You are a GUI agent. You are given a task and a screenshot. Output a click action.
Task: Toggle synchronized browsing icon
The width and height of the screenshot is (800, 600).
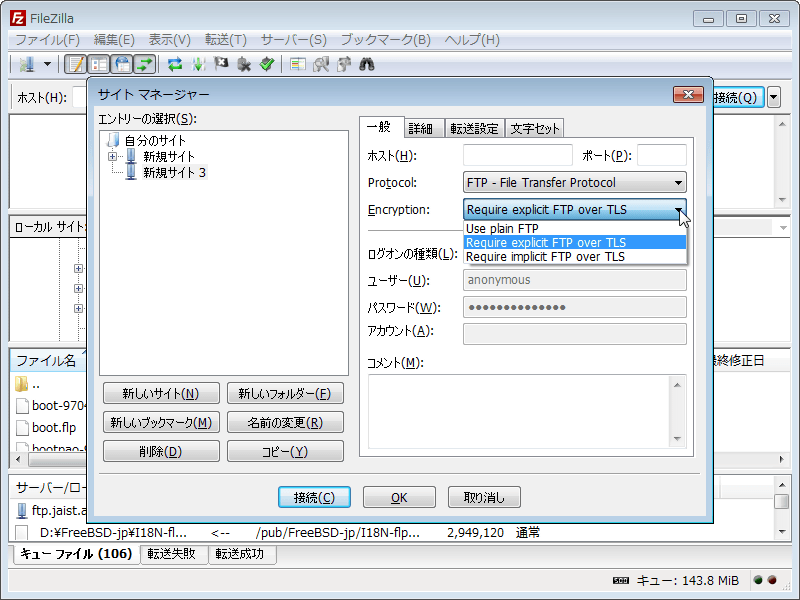click(344, 64)
